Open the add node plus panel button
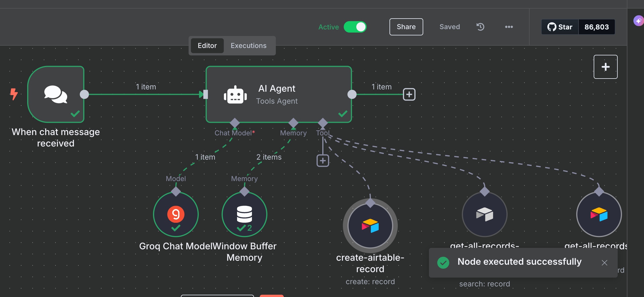 point(605,67)
